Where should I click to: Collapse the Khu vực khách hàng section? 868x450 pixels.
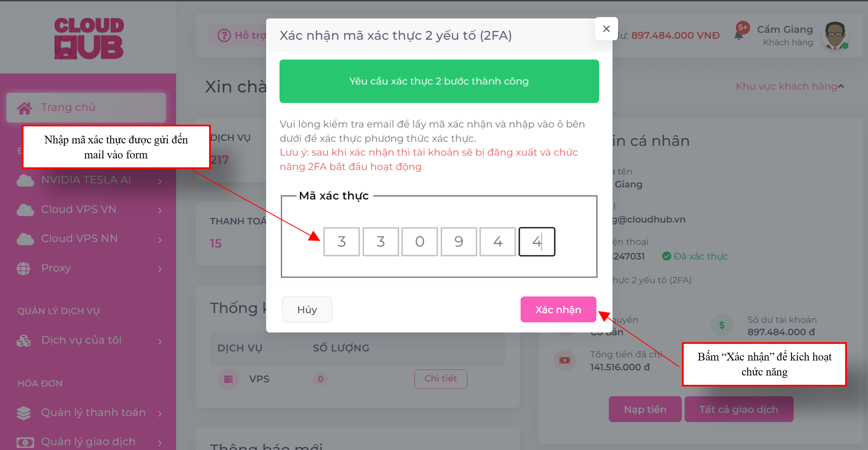pos(841,86)
